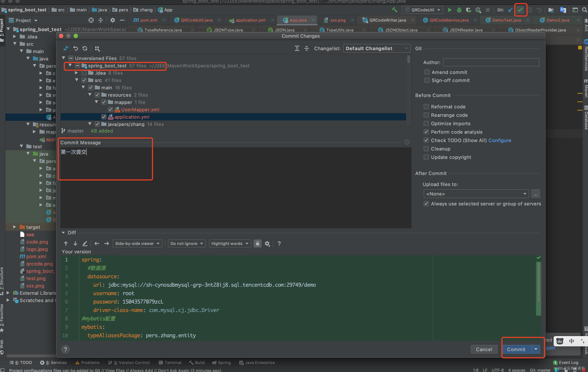Enable the Optimize imports checkbox
Image resolution: width=588 pixels, height=372 pixels.
coord(426,123)
